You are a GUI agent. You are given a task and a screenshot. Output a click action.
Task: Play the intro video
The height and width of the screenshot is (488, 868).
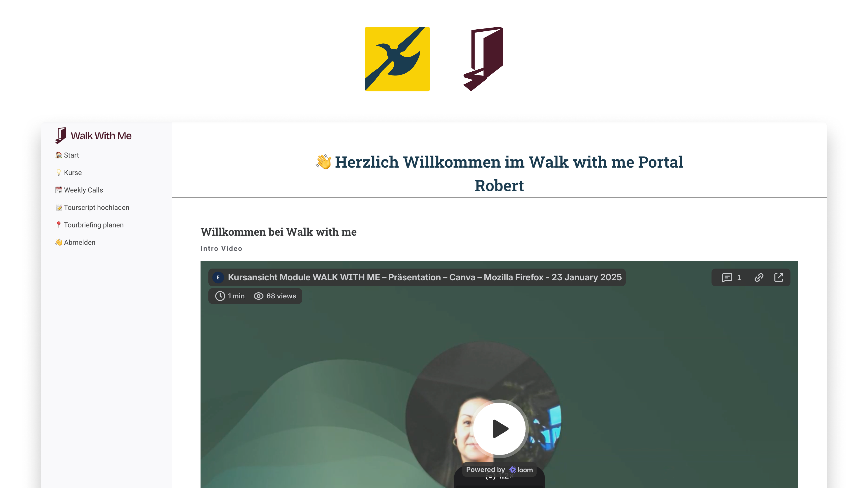499,428
